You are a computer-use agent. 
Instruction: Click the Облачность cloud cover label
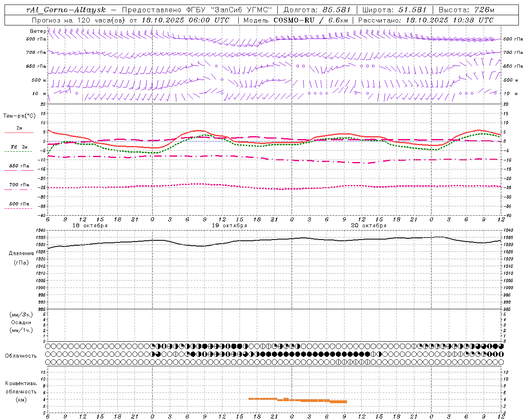(x=21, y=356)
